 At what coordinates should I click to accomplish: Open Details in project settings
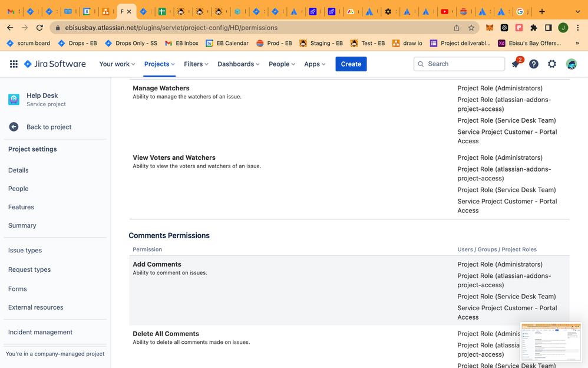18,170
